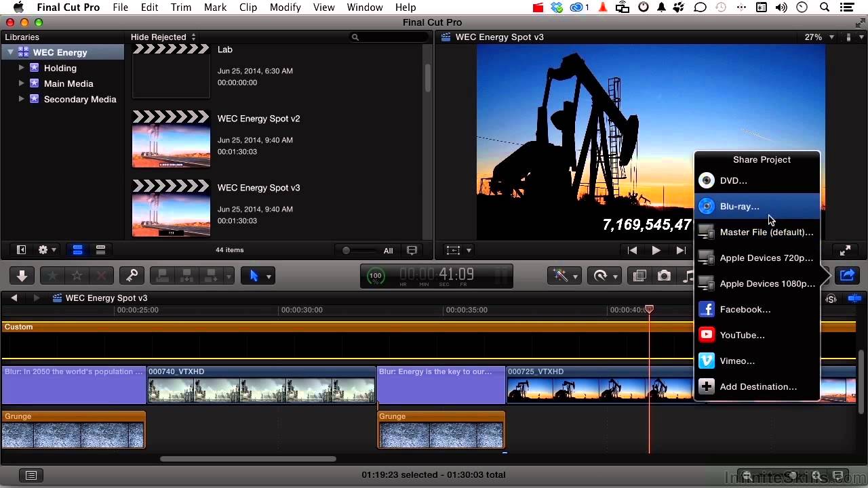Share to Facebook...
The width and height of the screenshot is (868, 488).
[757, 310]
